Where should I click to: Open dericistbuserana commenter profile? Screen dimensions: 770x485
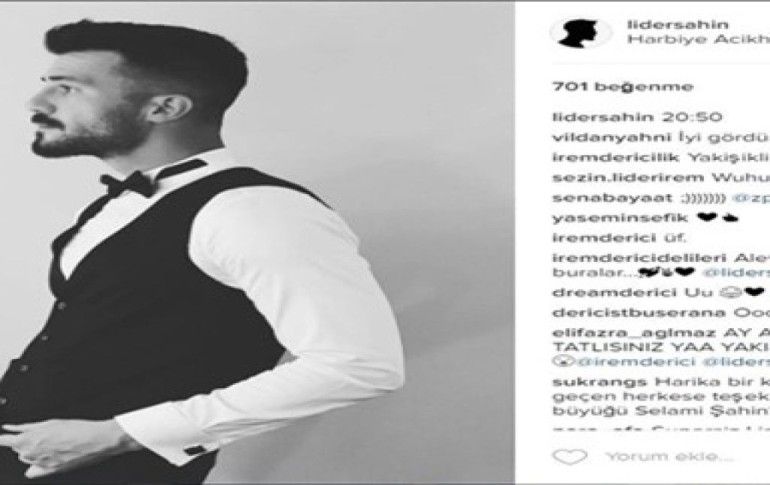[639, 313]
